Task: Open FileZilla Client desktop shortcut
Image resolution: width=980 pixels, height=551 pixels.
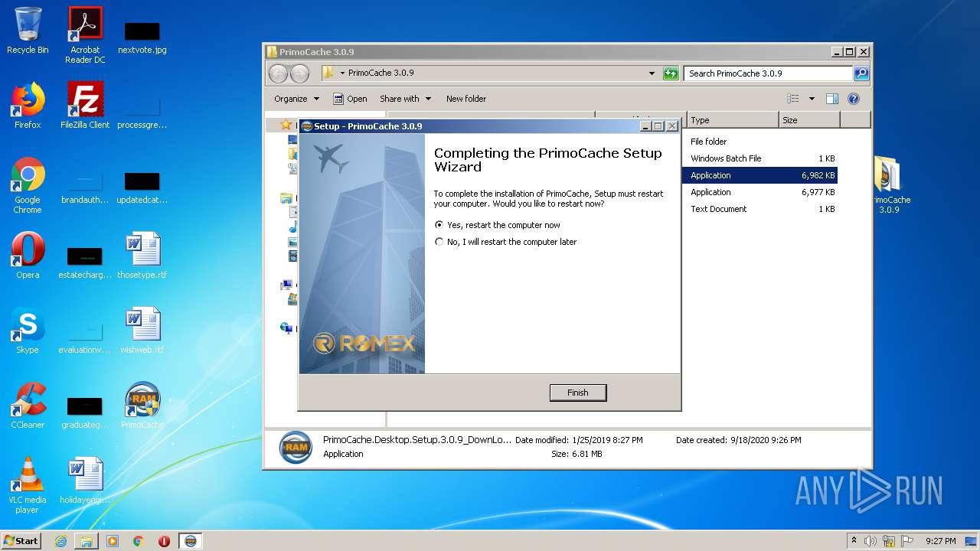Action: (x=85, y=106)
